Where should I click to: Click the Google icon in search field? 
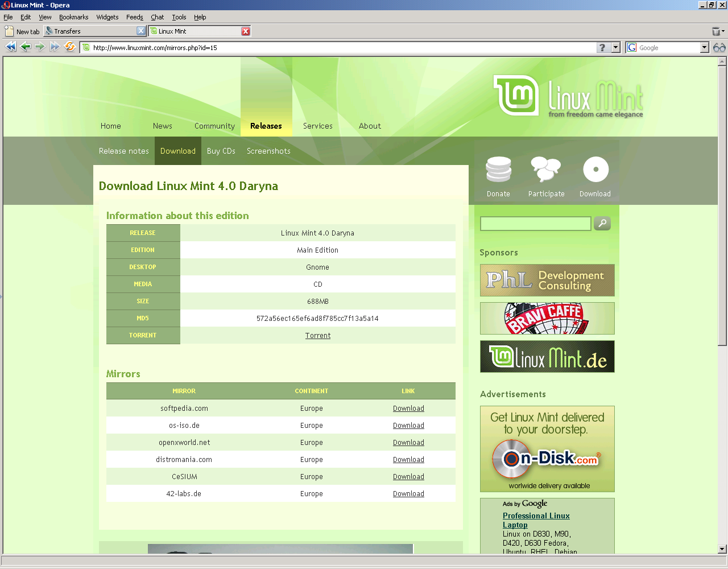point(632,48)
